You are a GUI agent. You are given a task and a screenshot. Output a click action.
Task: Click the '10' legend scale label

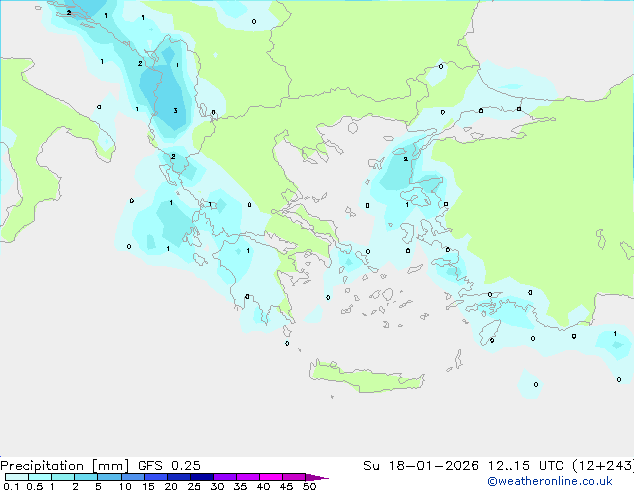pos(125,486)
